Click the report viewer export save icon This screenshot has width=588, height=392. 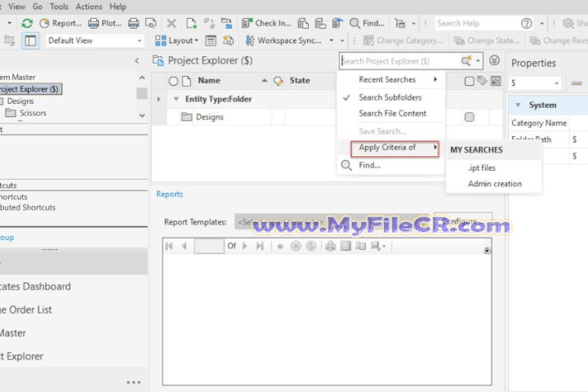point(376,246)
